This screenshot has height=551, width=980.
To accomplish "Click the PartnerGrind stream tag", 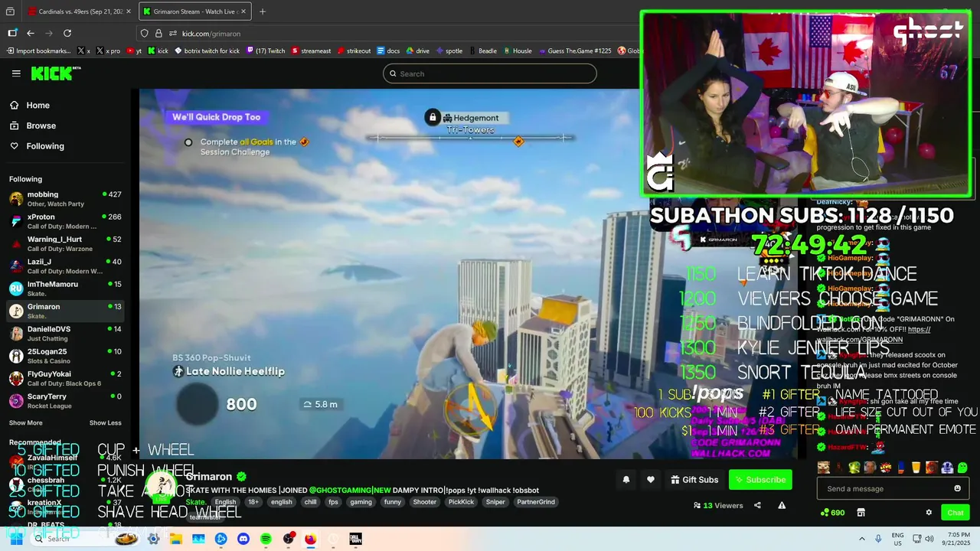I will click(535, 502).
